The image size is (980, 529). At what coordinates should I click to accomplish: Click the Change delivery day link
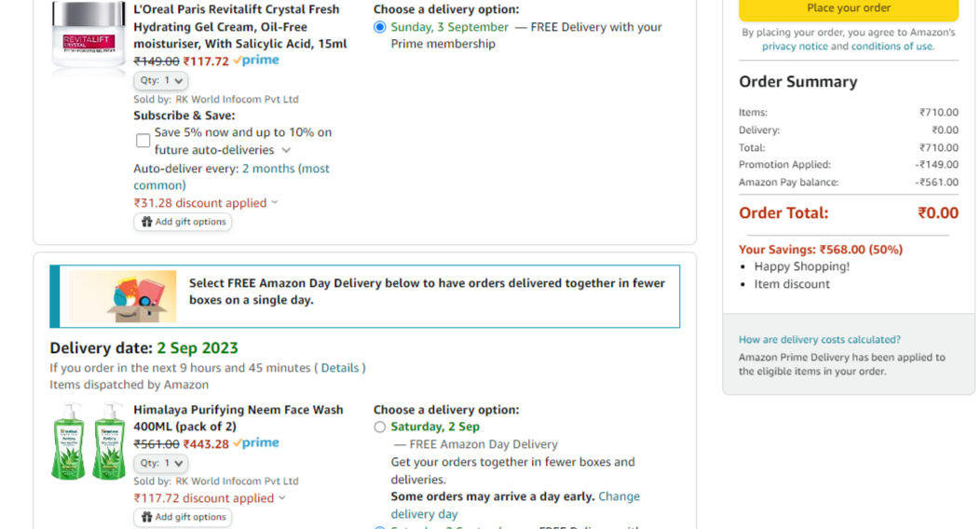click(x=515, y=506)
